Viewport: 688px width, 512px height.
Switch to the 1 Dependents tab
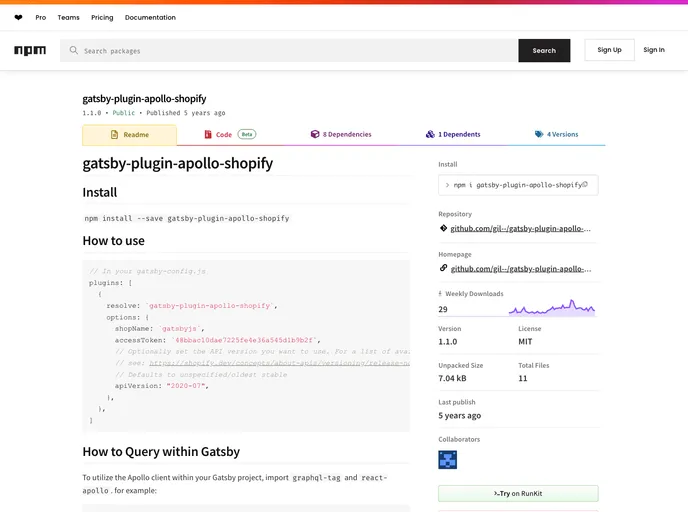[x=453, y=134]
